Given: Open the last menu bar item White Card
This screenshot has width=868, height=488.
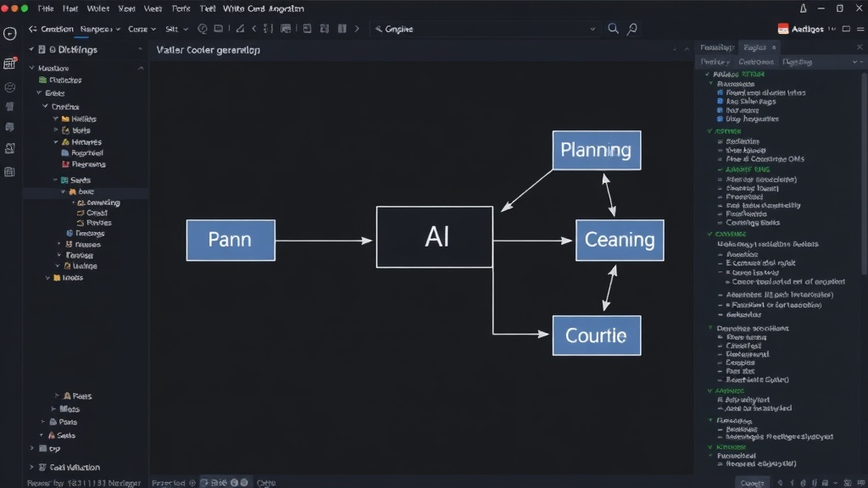Looking at the screenshot, I should coord(263,8).
